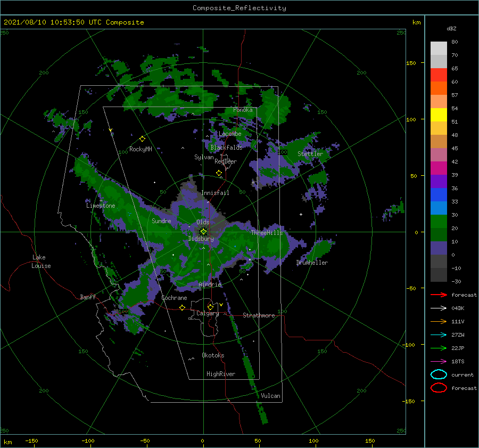Click the dBZ legend heading
The width and height of the screenshot is (479, 448).
tap(451, 28)
